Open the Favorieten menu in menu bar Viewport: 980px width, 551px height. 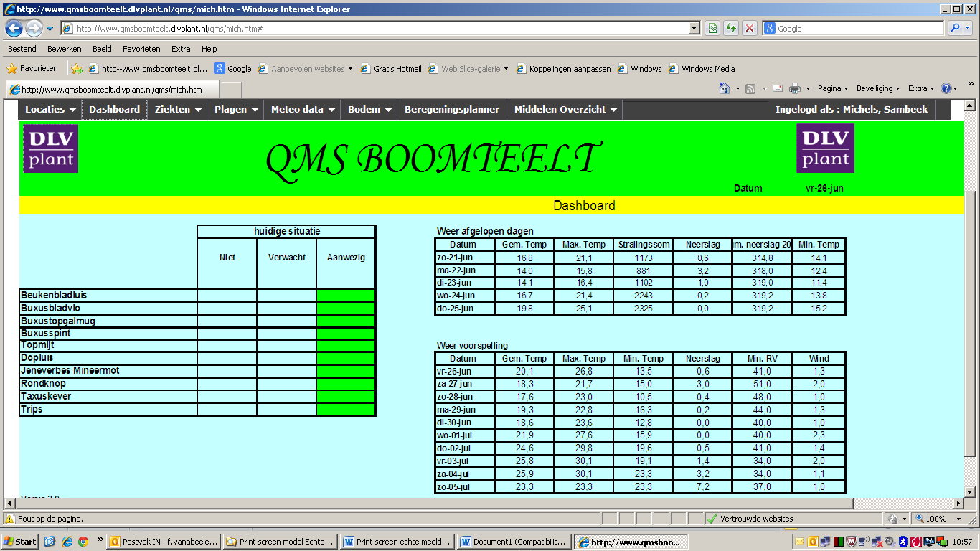coord(141,49)
